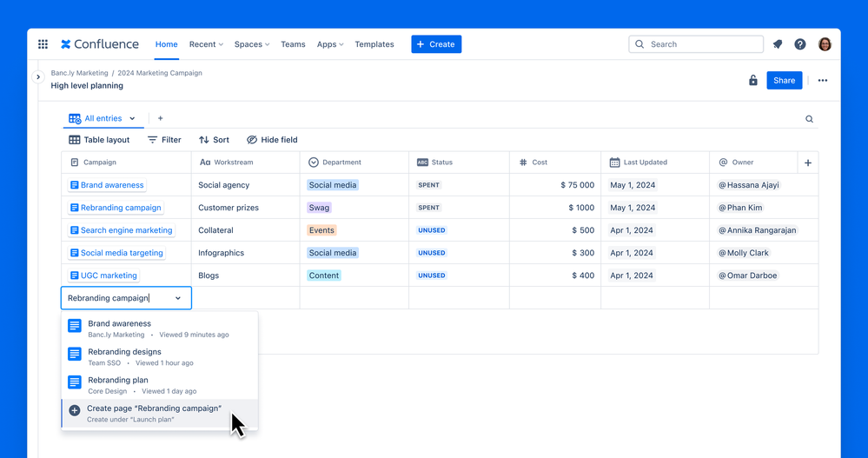Open the more actions ellipsis menu
The width and height of the screenshot is (868, 458).
coord(823,80)
